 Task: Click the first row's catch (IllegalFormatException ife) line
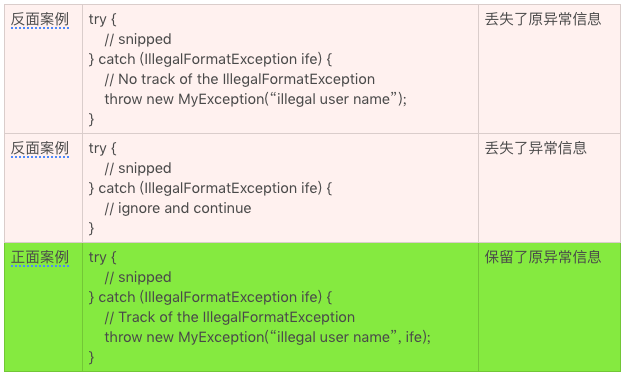(210, 59)
